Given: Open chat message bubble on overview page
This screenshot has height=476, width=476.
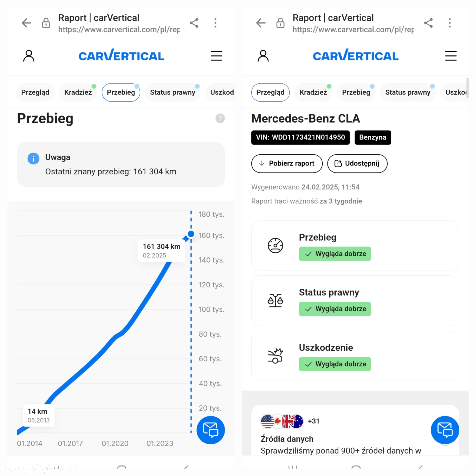Looking at the screenshot, I should click(x=445, y=430).
